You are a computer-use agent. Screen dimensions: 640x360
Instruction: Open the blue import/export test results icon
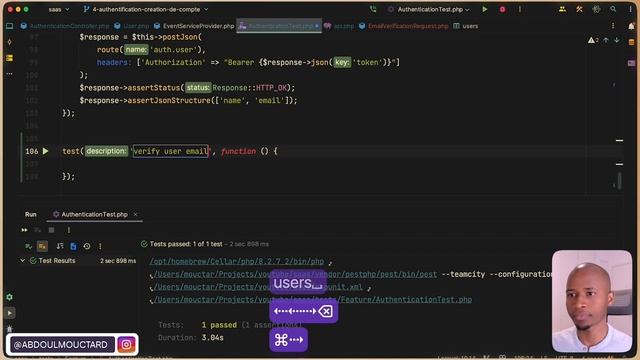73,246
